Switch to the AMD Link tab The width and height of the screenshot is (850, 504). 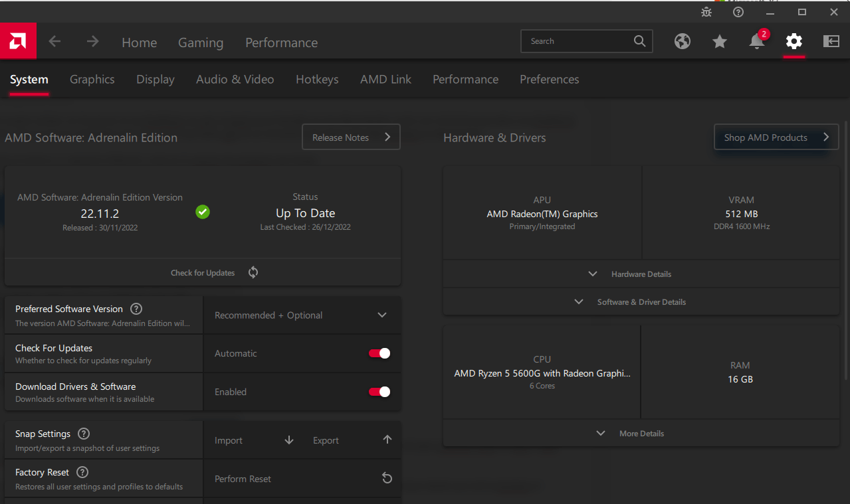click(385, 80)
